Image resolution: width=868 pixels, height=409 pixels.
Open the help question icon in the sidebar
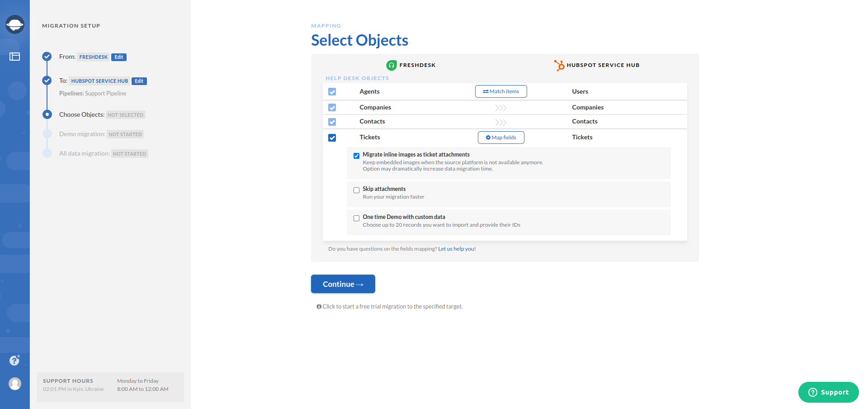pos(14,360)
